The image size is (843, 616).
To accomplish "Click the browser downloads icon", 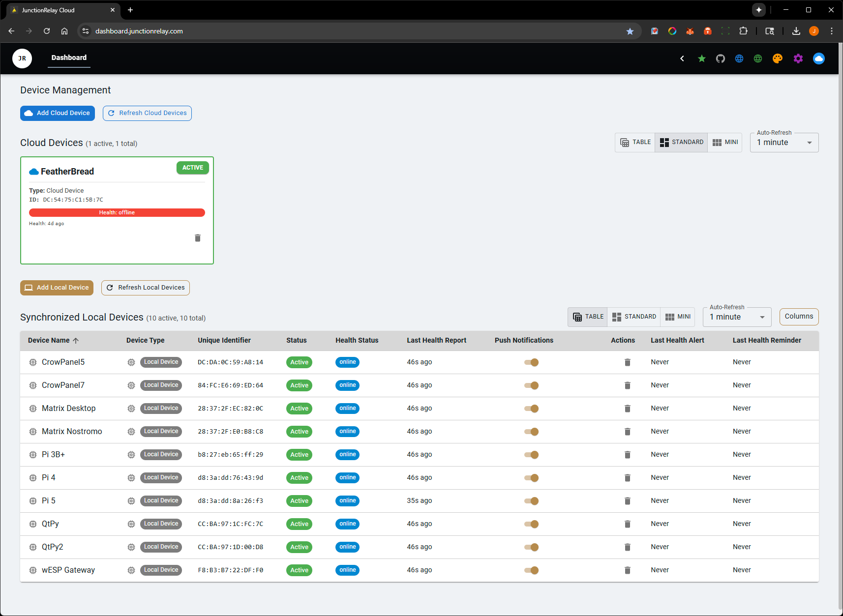I will click(x=796, y=31).
